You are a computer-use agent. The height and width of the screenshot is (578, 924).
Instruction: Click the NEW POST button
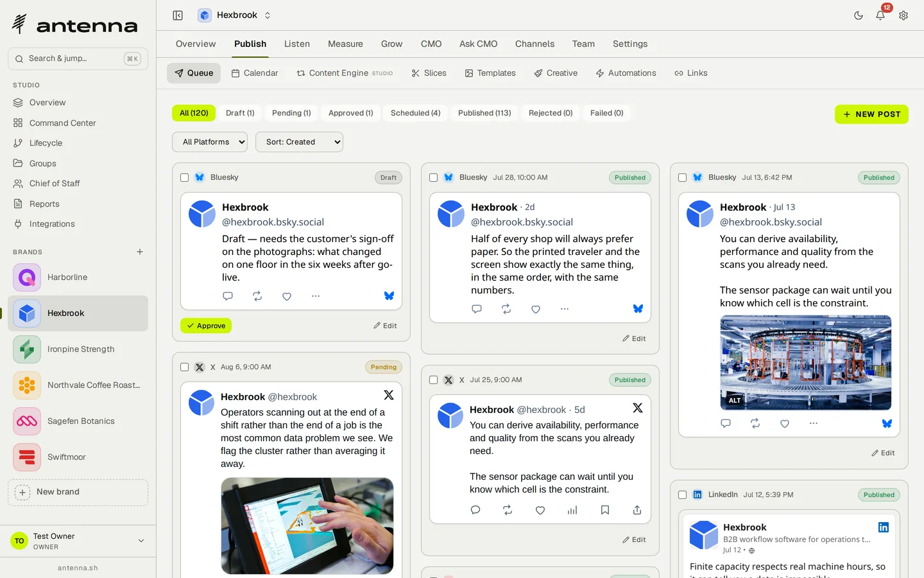pos(871,114)
